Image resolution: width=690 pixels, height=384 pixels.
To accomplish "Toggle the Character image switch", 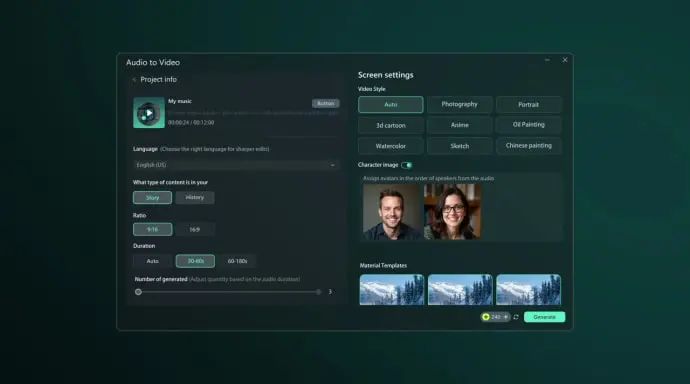I will (x=407, y=165).
